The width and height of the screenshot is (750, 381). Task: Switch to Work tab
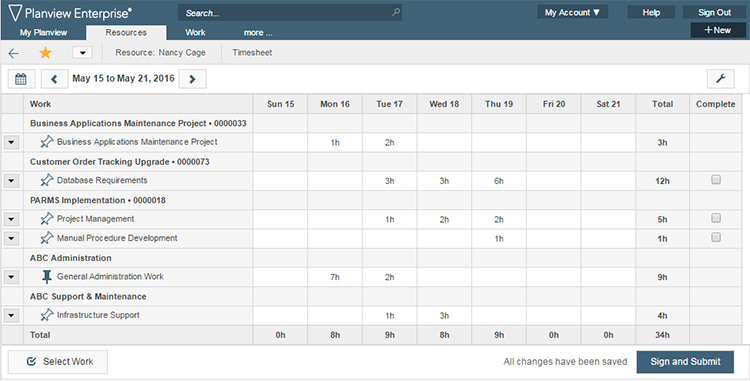click(x=195, y=33)
